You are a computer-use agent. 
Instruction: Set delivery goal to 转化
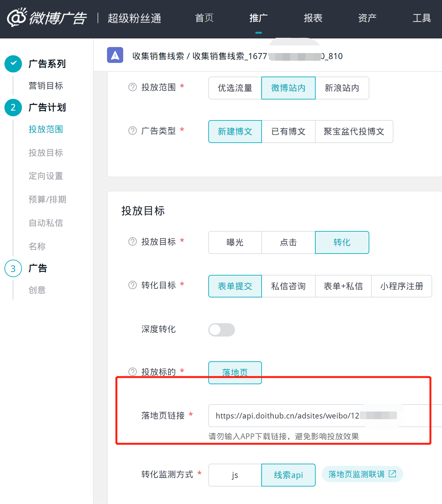[342, 242]
